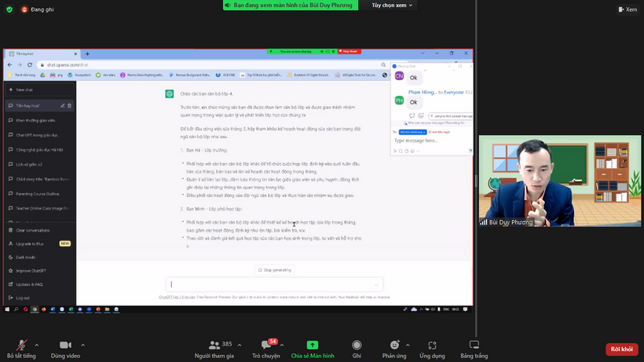The width and height of the screenshot is (644, 362).
Task: Click the browser back arrow in shared screen
Action: point(10,65)
